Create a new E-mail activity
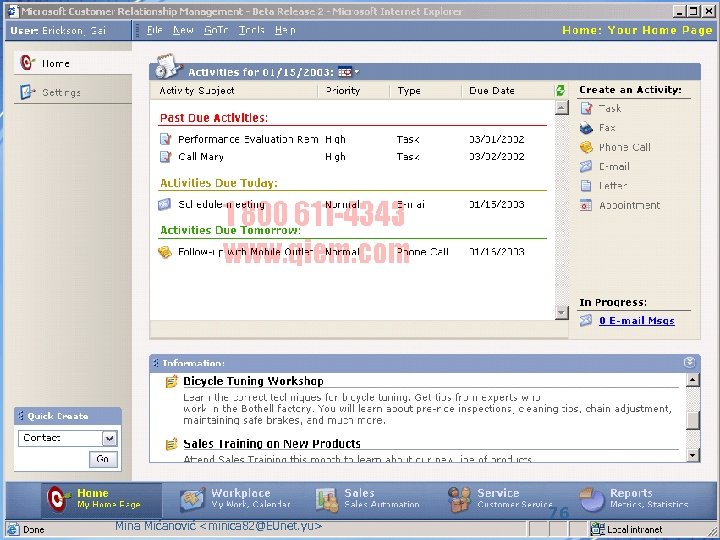The width and height of the screenshot is (720, 540). pyautogui.click(x=605, y=166)
